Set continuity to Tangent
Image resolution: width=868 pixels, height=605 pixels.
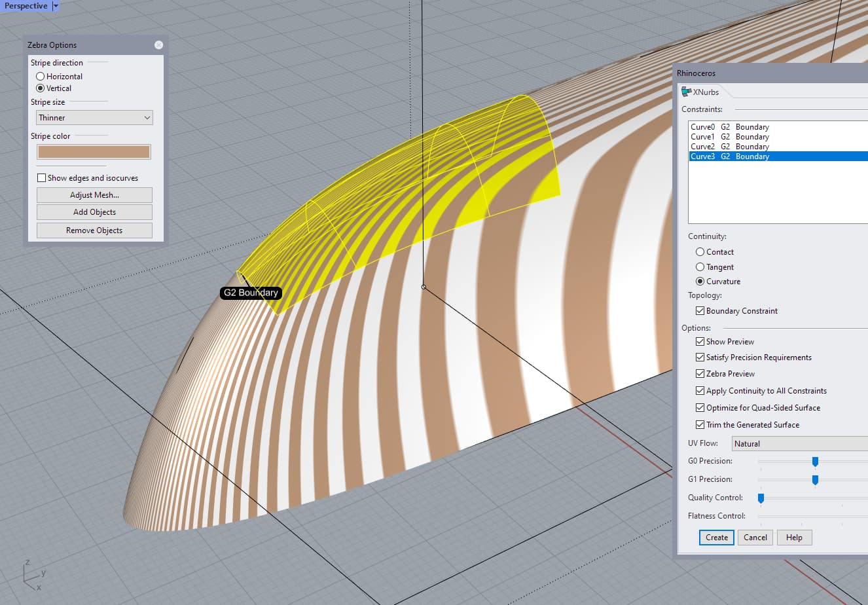700,267
